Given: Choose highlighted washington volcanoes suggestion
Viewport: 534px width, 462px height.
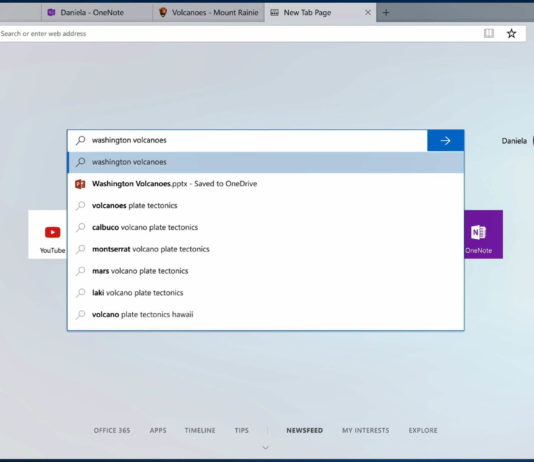Looking at the screenshot, I should point(266,162).
